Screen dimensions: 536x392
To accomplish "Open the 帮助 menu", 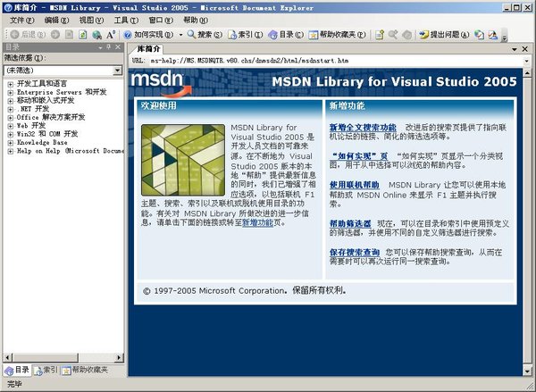I will pos(196,21).
